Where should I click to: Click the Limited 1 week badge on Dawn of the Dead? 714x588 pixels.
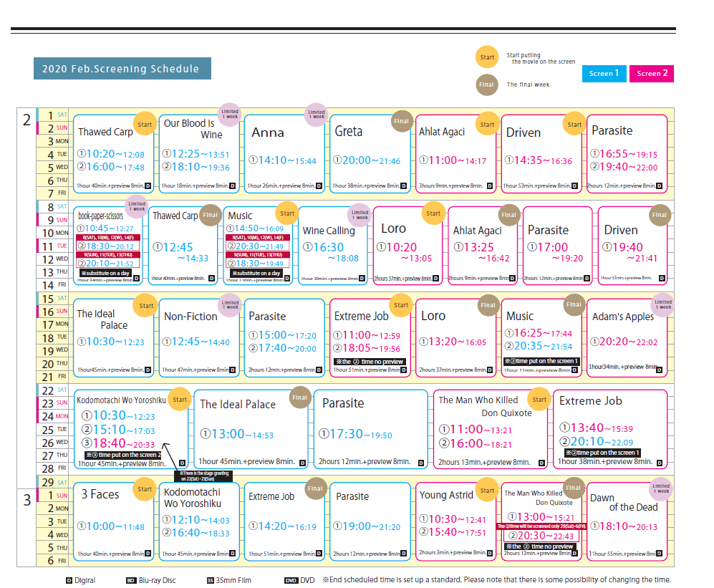coord(661,488)
